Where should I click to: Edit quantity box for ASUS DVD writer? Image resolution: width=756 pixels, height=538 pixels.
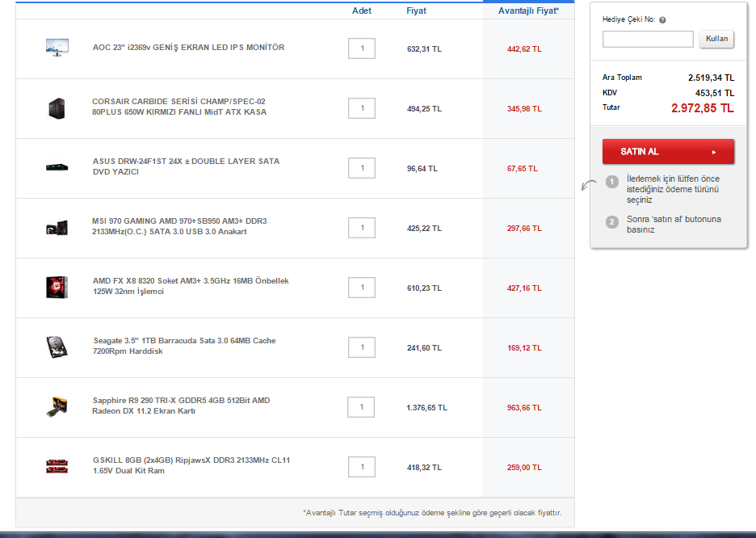362,168
